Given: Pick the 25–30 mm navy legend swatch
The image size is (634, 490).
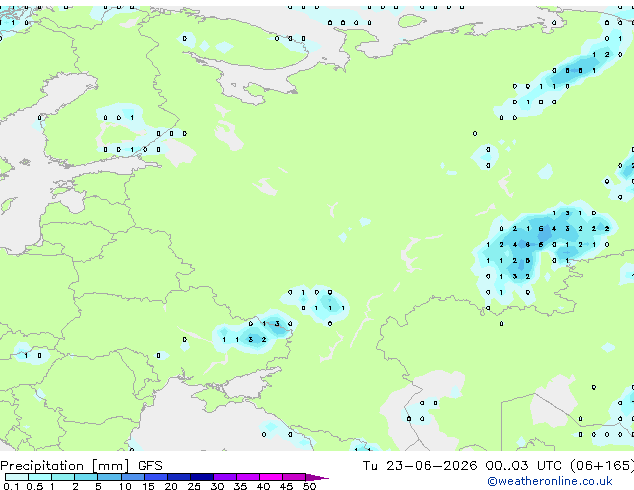Looking at the screenshot, I should [201, 477].
